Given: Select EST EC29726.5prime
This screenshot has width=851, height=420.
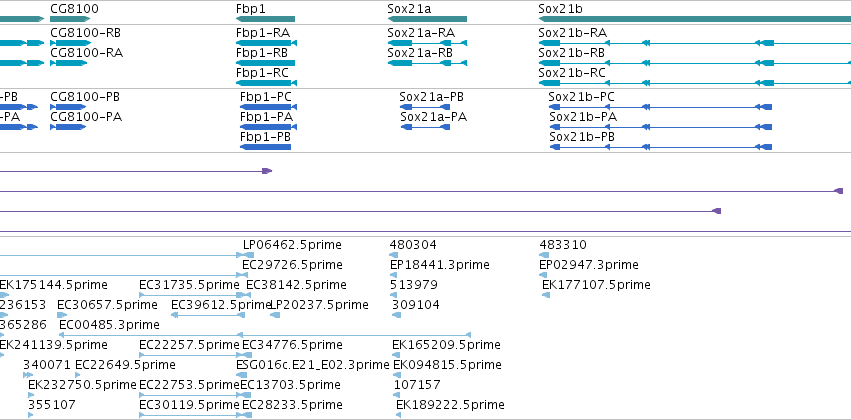Looking at the screenshot, I should [x=246, y=275].
